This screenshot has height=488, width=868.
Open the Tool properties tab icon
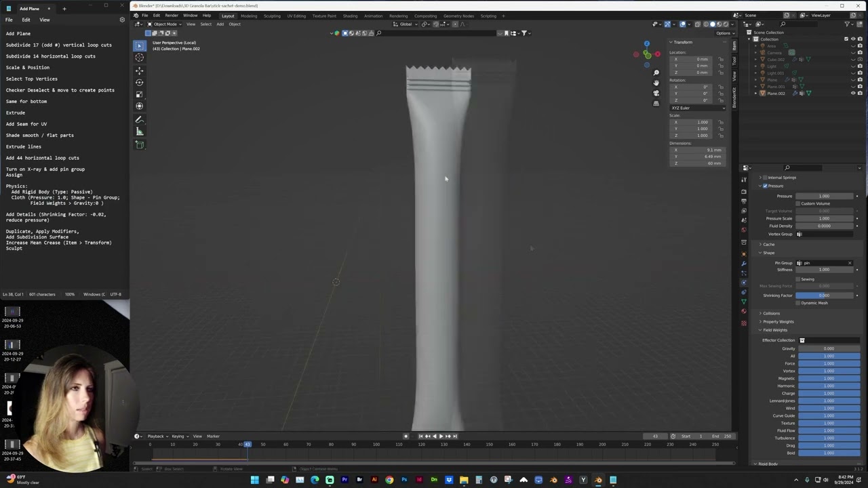(x=744, y=180)
